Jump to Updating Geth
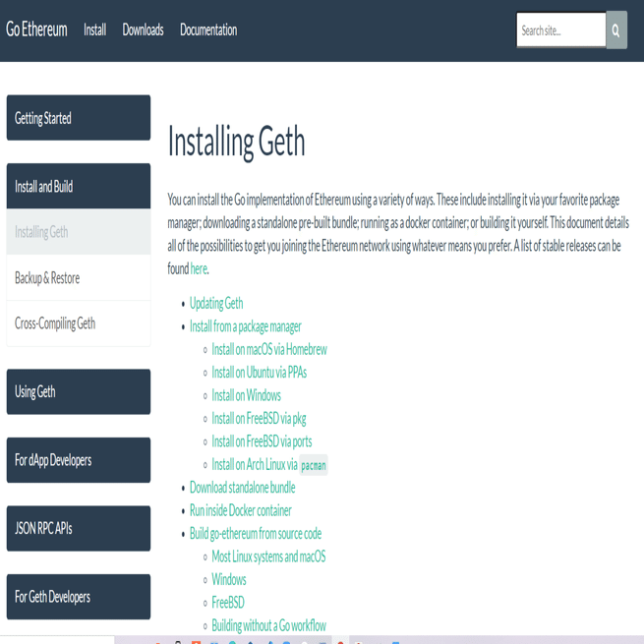The width and height of the screenshot is (644, 644). click(216, 303)
